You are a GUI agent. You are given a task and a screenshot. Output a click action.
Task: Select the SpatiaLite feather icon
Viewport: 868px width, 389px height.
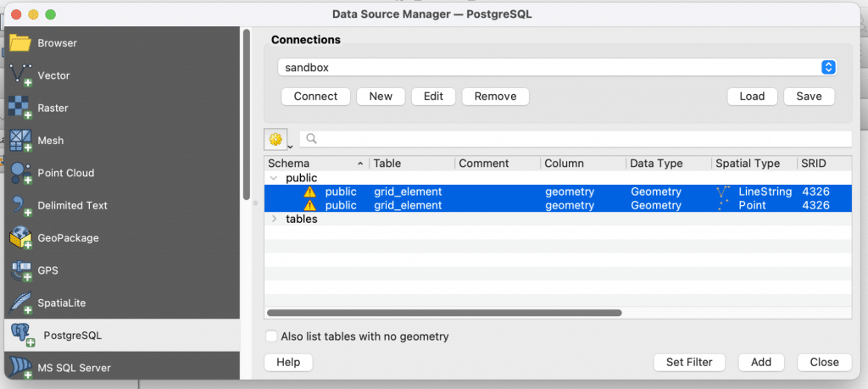20,303
